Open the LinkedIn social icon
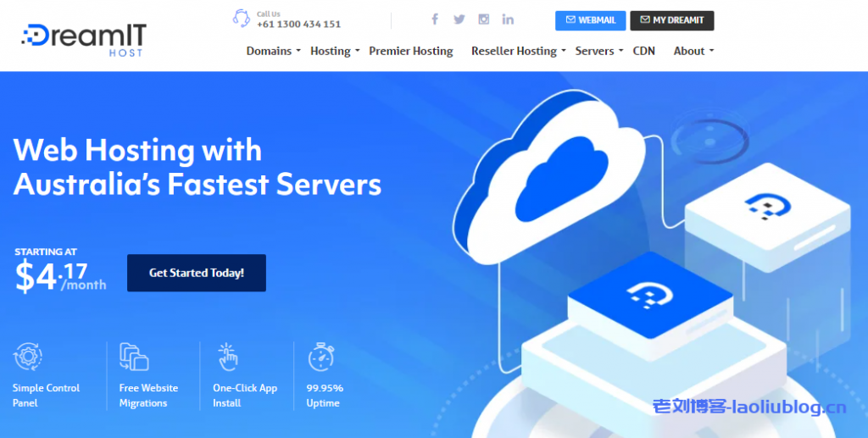 (x=508, y=19)
